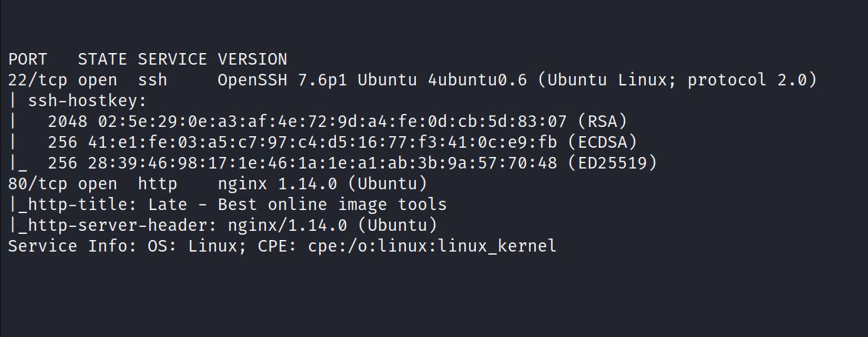The image size is (868, 337).
Task: Click the VERSION column header
Action: tap(252, 59)
